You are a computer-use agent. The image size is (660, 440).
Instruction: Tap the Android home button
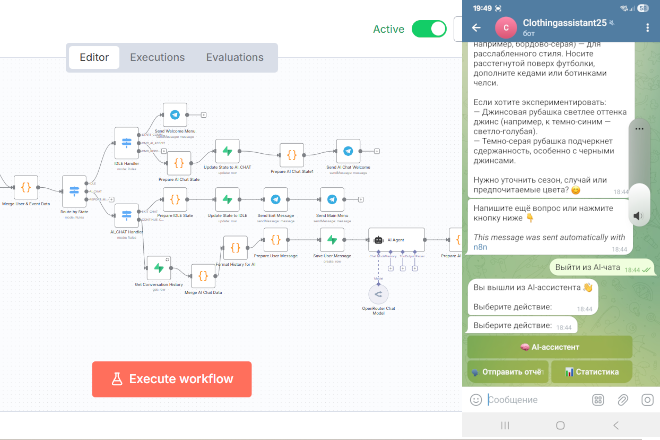560,426
